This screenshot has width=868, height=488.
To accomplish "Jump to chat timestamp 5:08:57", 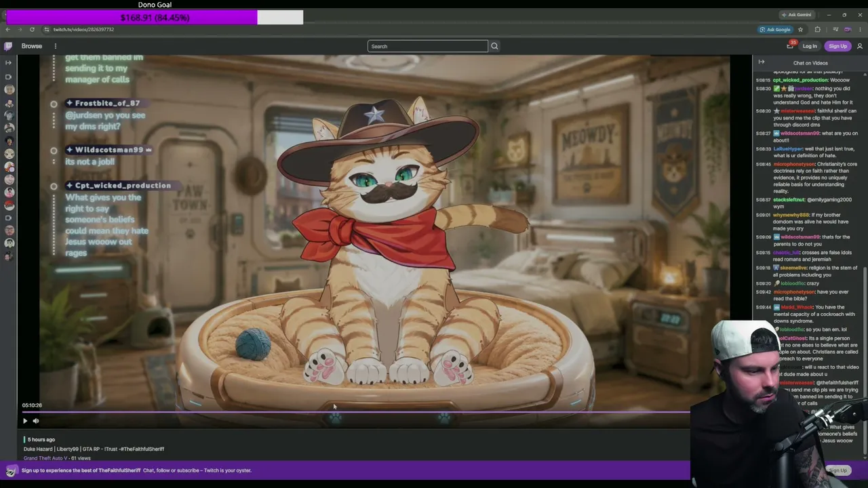I will (x=763, y=200).
